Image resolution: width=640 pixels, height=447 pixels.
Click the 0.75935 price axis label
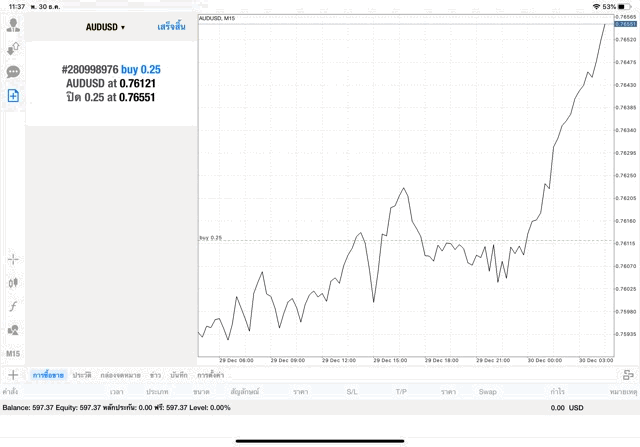click(x=626, y=334)
